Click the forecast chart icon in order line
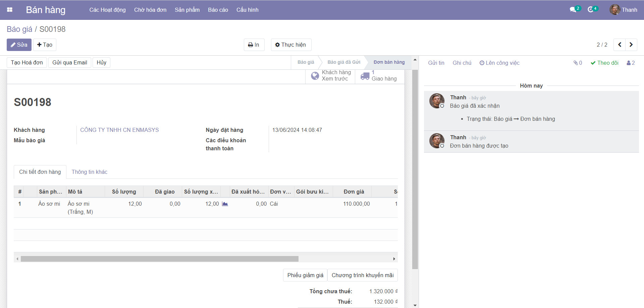Viewport: 644px width, 308px height. pos(225,204)
